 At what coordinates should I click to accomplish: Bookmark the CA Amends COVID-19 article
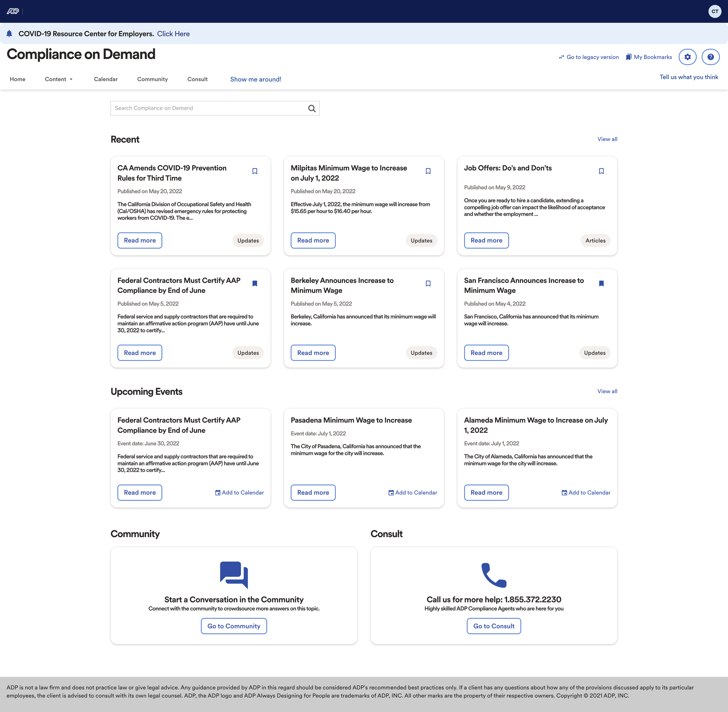coord(255,171)
